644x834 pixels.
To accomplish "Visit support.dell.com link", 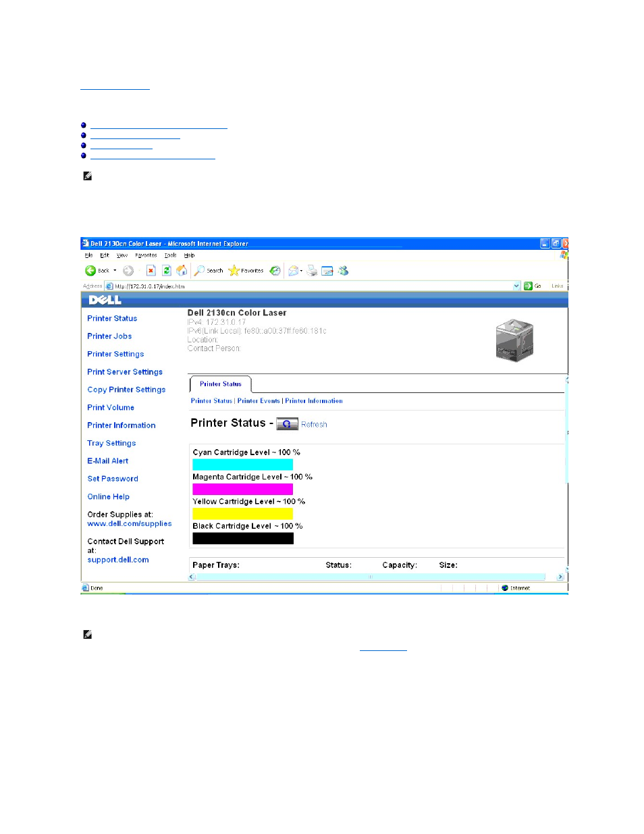I will (x=118, y=560).
